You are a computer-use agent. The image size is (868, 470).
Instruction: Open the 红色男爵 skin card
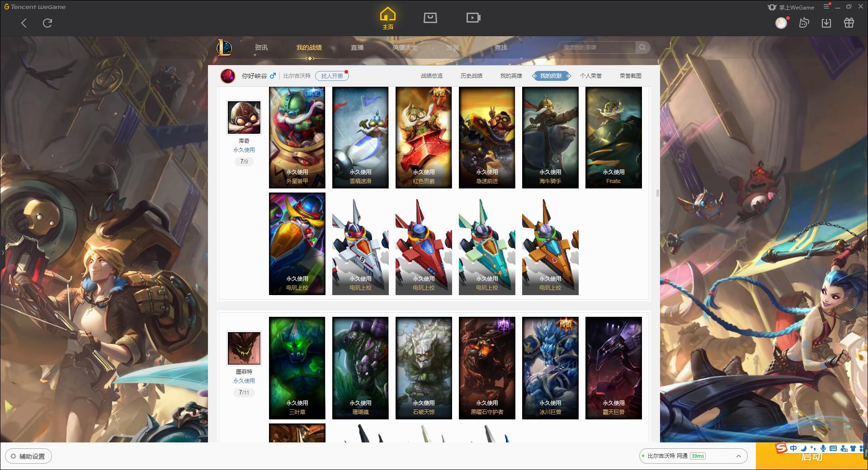424,137
